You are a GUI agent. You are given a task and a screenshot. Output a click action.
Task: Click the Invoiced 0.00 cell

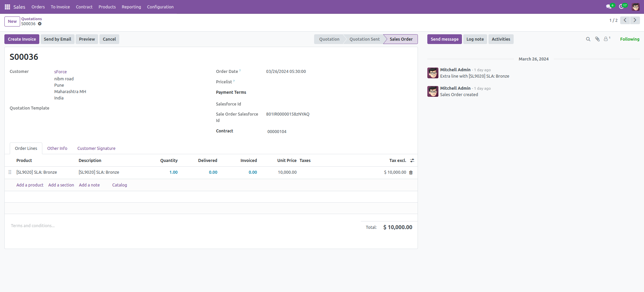tap(253, 172)
